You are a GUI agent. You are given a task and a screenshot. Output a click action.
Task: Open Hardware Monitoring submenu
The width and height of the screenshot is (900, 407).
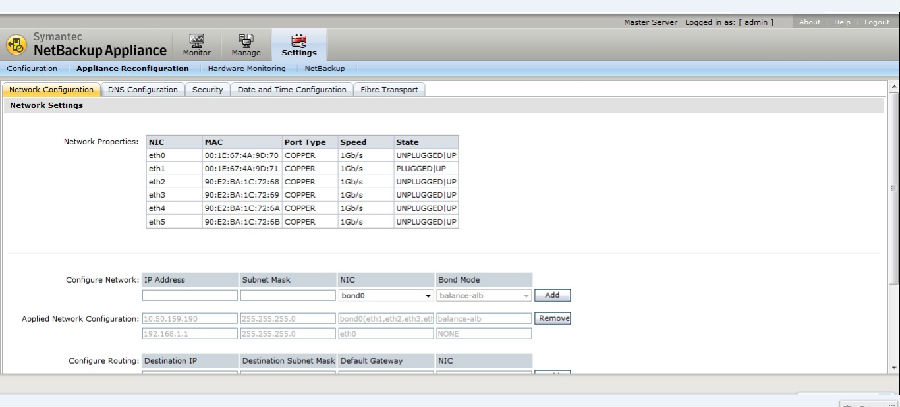(247, 68)
